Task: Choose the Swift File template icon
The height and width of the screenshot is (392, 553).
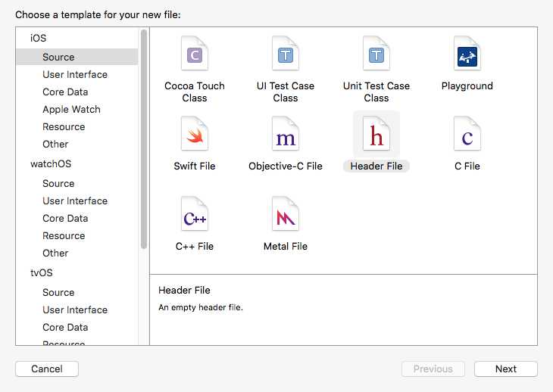Action: 195,134
